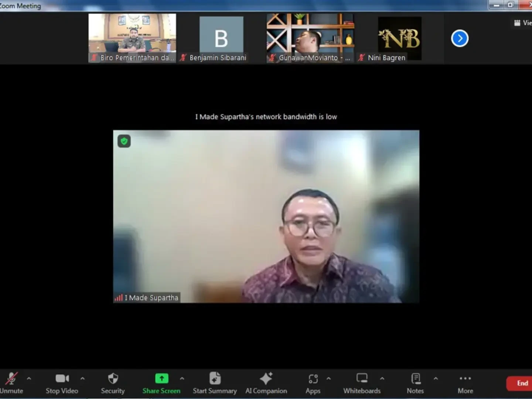Expand the chevron beside Notes
532x399 pixels.
pyautogui.click(x=436, y=378)
